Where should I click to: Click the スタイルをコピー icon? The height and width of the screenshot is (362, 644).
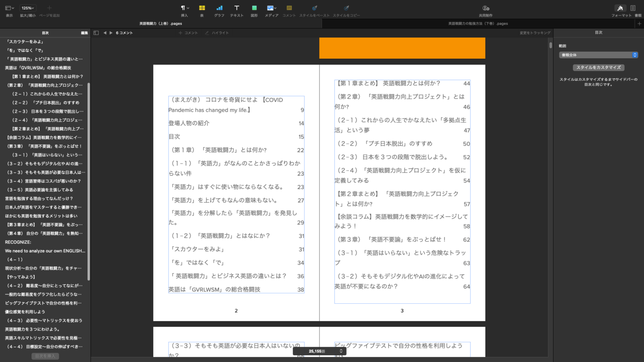pyautogui.click(x=346, y=8)
